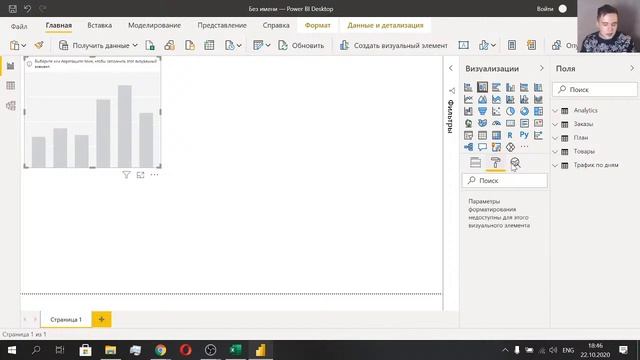This screenshot has width=640, height=360.
Task: Select the stacked column chart visual
Action: click(482, 87)
